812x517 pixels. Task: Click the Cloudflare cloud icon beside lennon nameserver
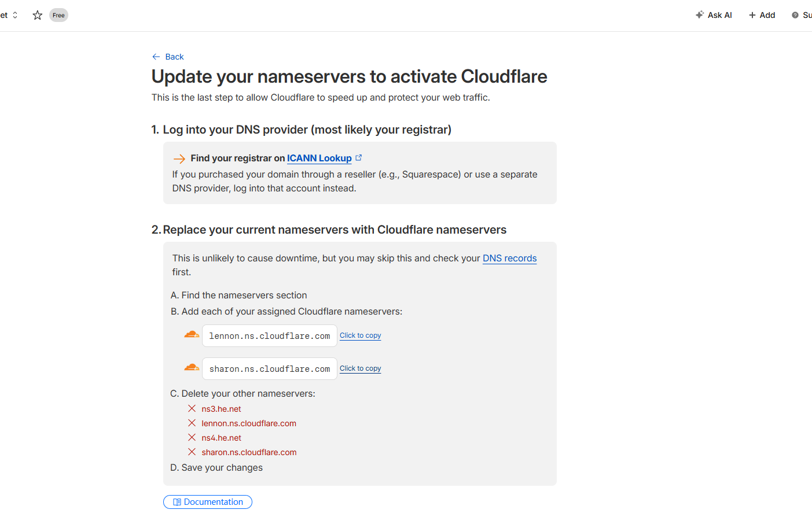click(x=192, y=335)
